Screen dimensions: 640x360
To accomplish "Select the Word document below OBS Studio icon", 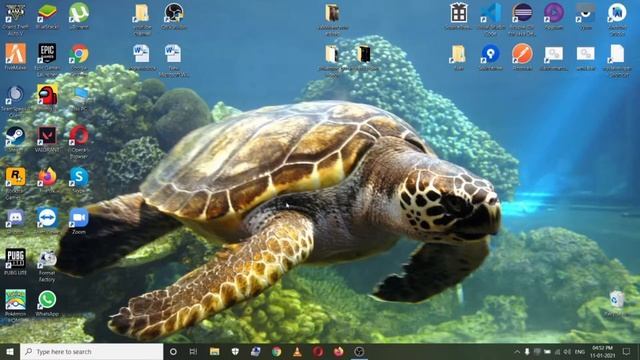I will pos(173,60).
